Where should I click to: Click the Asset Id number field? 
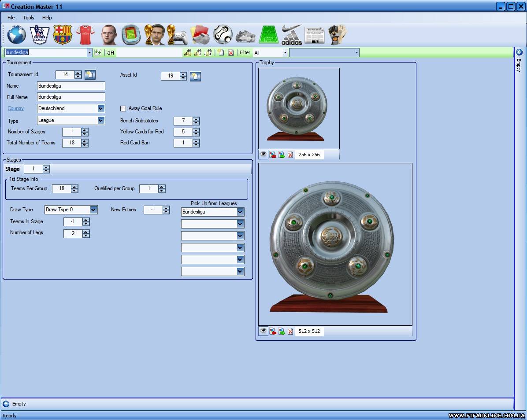[171, 76]
